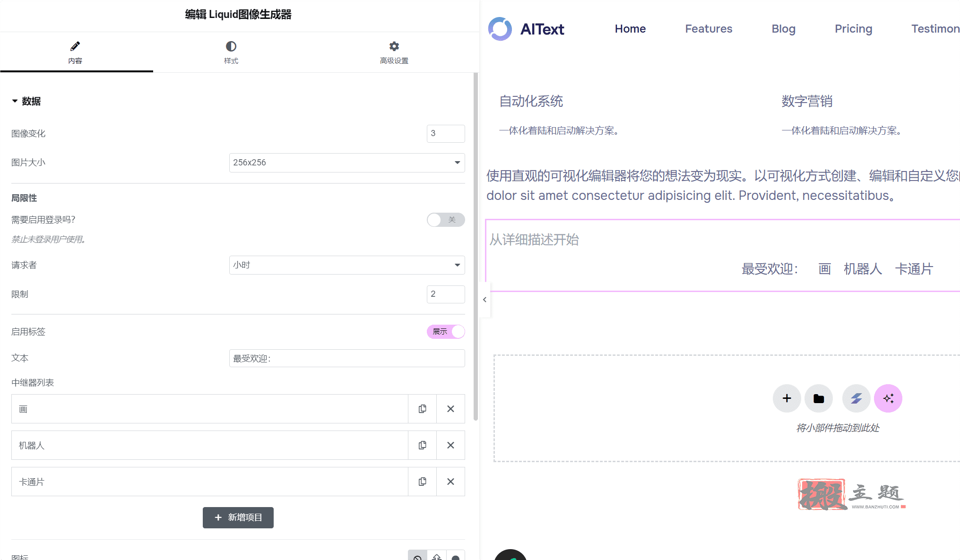Remove the 卡通片 repeater item

click(450, 482)
